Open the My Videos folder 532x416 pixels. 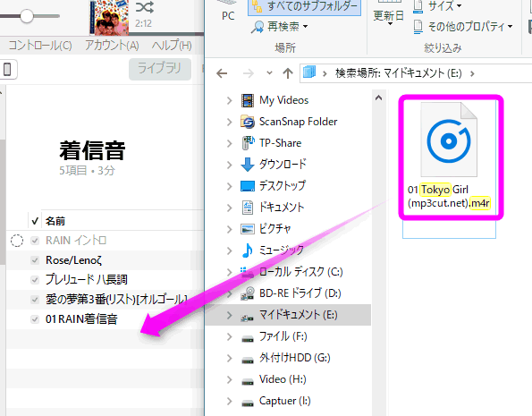[283, 100]
